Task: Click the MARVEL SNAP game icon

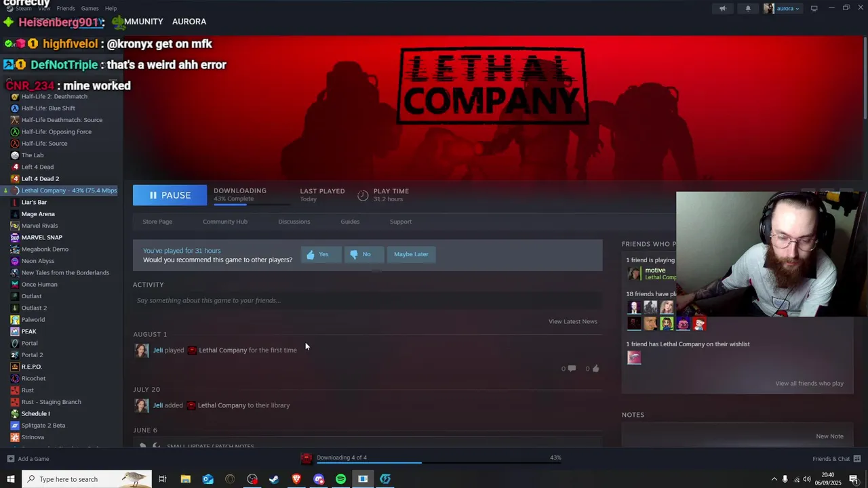Action: click(15, 237)
